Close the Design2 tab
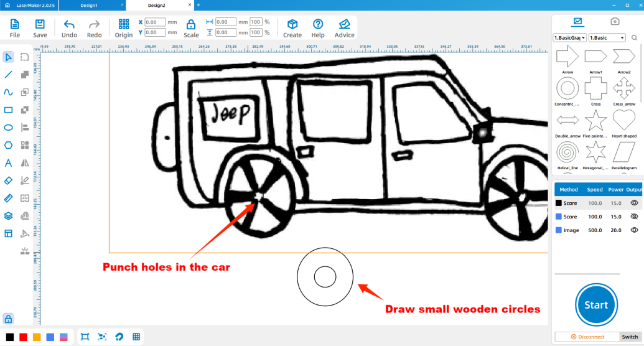Screen dimensions: 644x346 pyautogui.click(x=190, y=5)
